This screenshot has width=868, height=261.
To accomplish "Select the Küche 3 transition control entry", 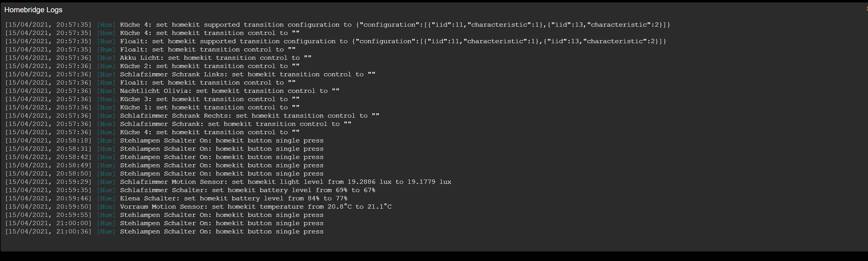I will (210, 99).
